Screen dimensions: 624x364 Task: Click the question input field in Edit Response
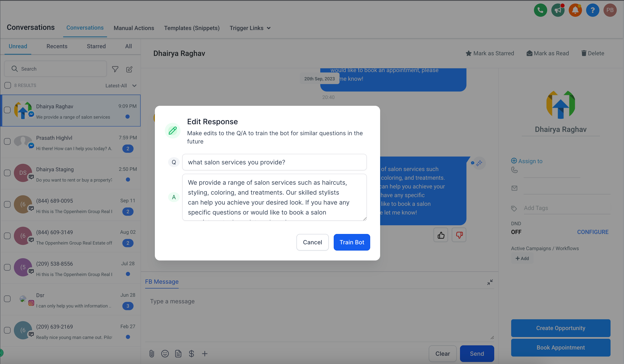(x=274, y=162)
